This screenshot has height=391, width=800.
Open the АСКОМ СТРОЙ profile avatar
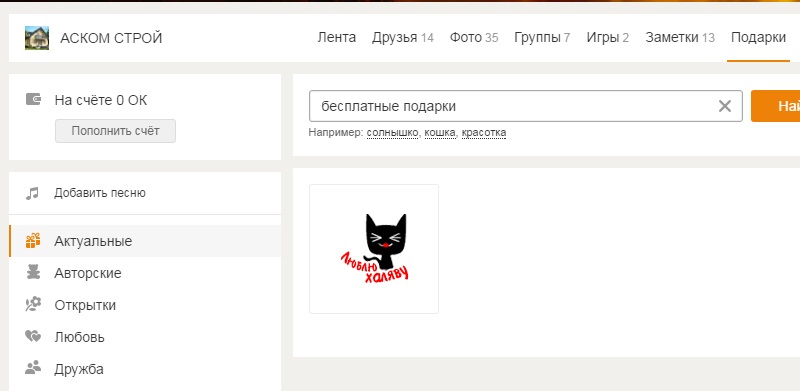(x=37, y=38)
